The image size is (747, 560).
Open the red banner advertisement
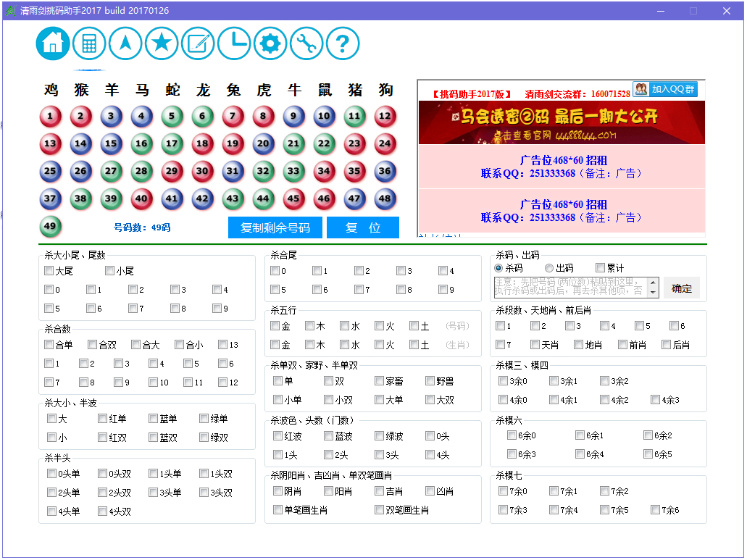point(562,122)
